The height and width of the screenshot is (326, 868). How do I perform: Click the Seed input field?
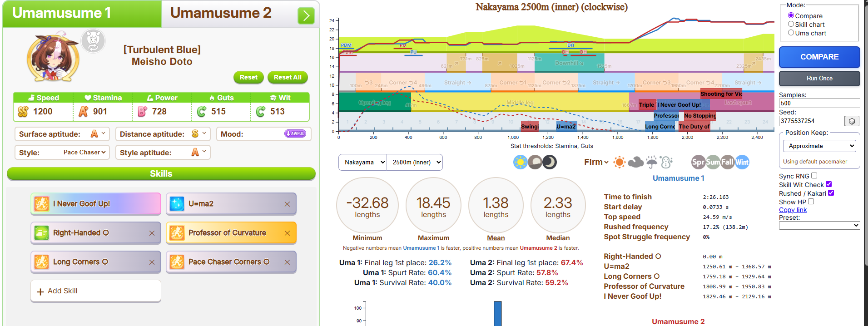[812, 121]
